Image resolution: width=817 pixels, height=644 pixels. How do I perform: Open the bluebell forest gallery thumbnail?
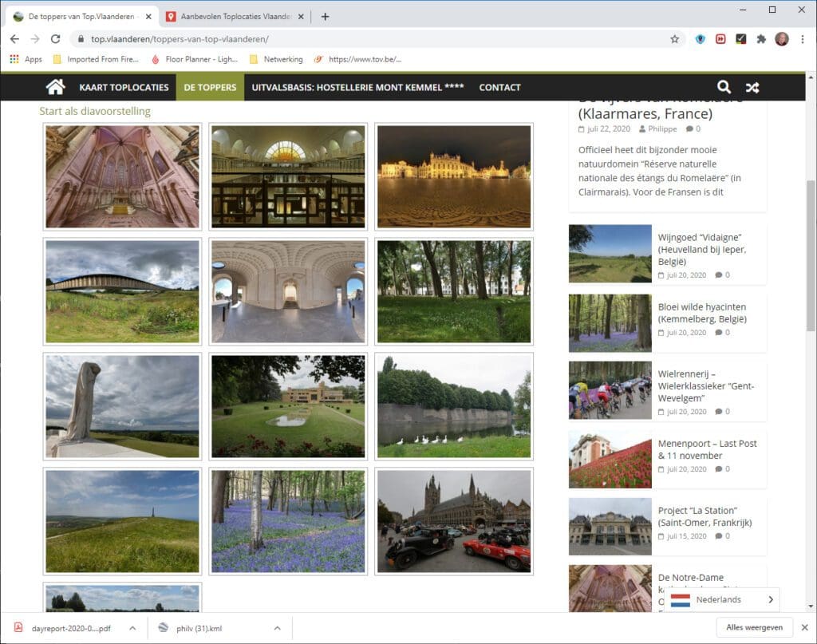288,521
